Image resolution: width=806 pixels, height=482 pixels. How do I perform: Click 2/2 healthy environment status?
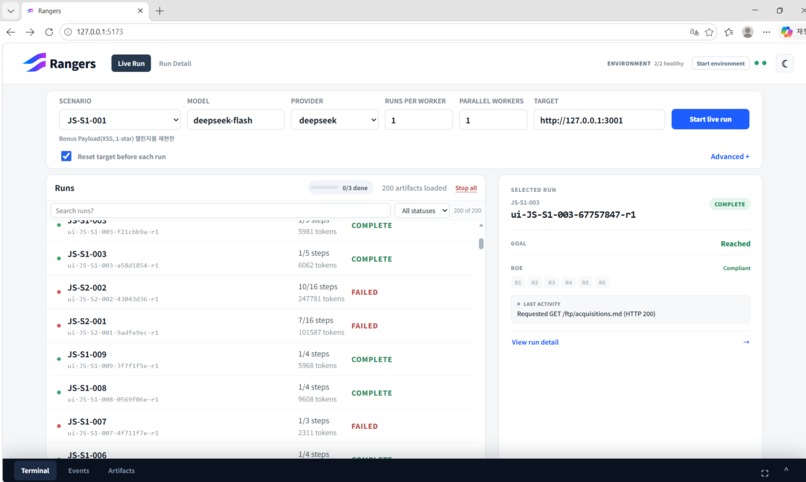pos(669,64)
